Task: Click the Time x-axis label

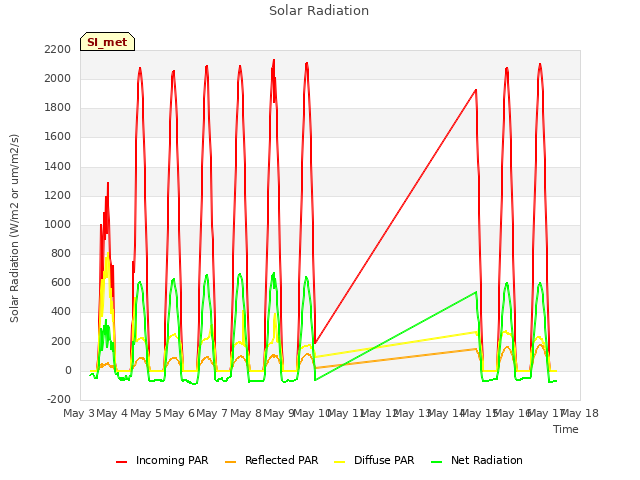Action: [566, 429]
